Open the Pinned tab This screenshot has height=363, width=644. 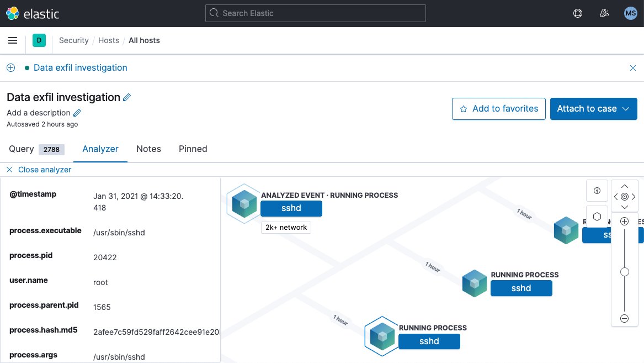[193, 149]
